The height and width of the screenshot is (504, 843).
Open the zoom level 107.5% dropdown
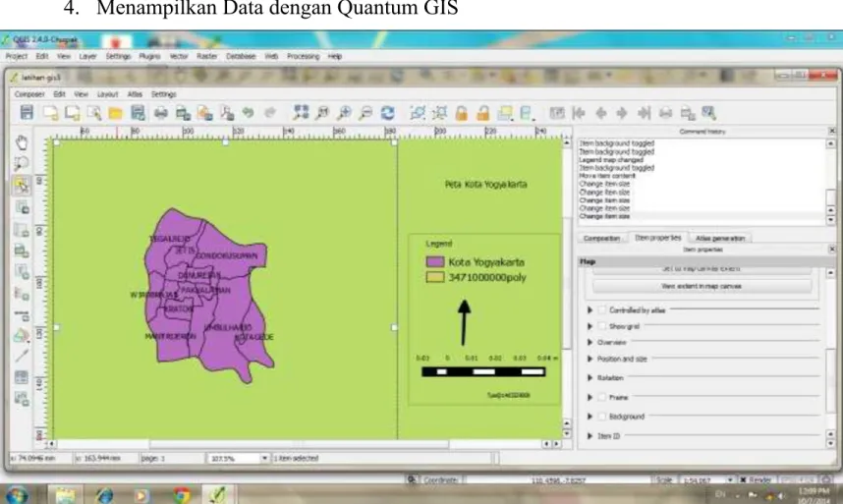[264, 459]
